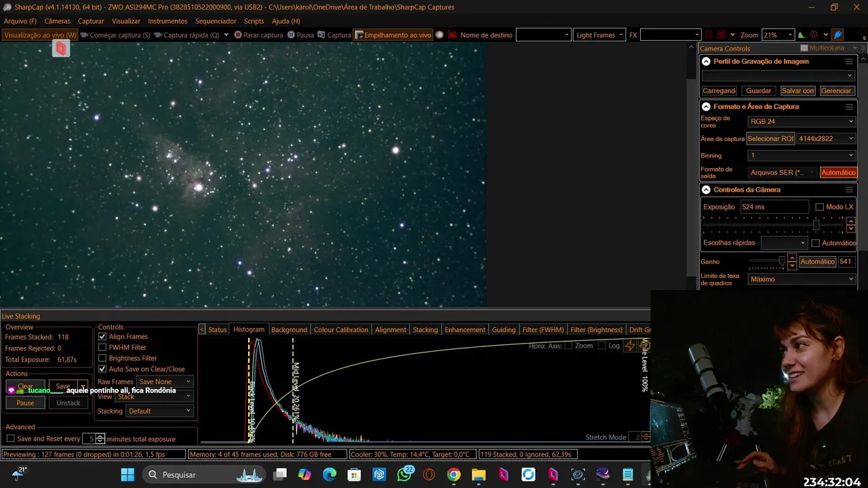Toggle Auto Save on Clear/Close checkbox
Screen dimensions: 868x488
pos(102,369)
